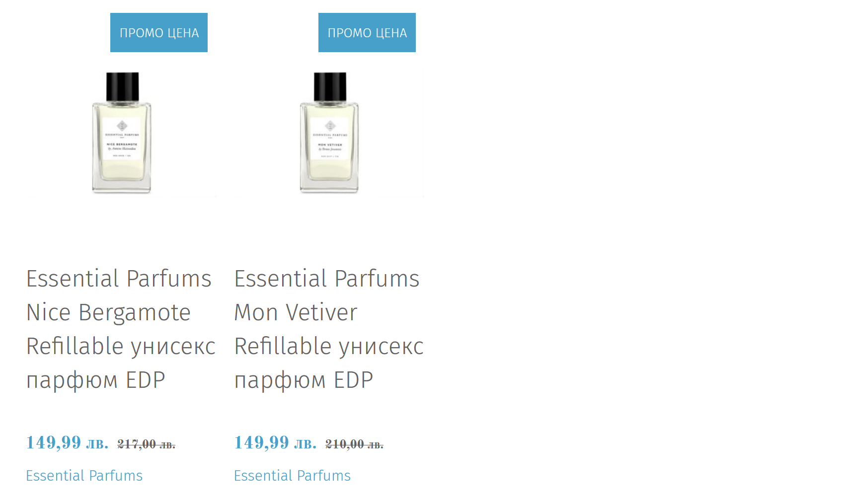Click the black cap of Nice Bergamote bottle

(x=123, y=86)
